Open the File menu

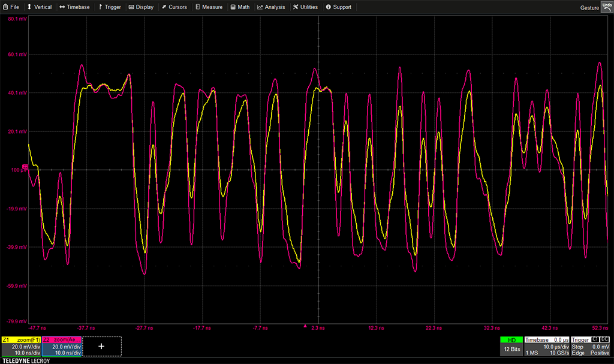pos(11,7)
